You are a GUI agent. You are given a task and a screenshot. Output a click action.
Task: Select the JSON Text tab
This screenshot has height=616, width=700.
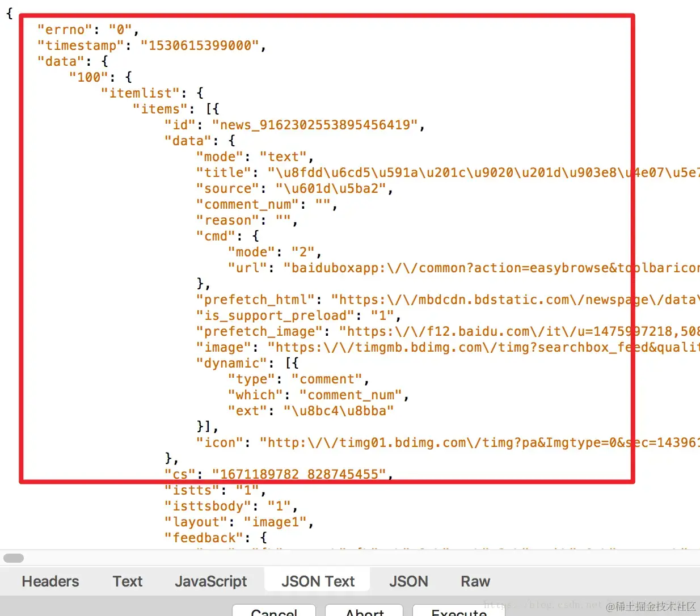(318, 581)
